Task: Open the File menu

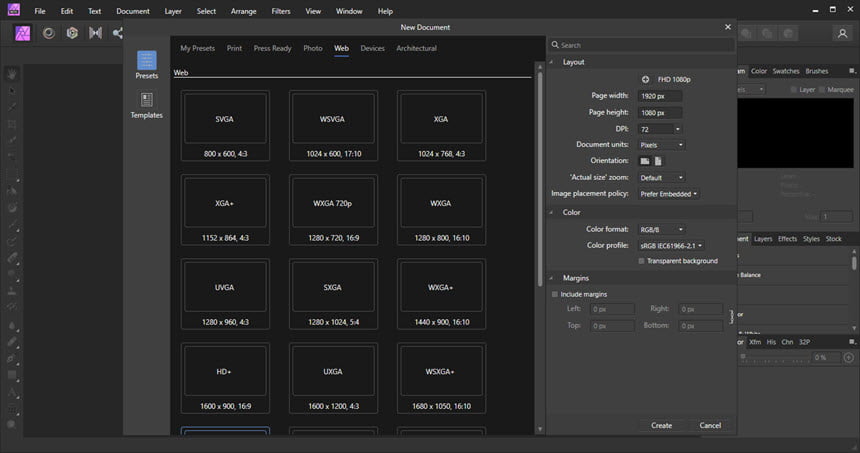Action: click(x=40, y=11)
